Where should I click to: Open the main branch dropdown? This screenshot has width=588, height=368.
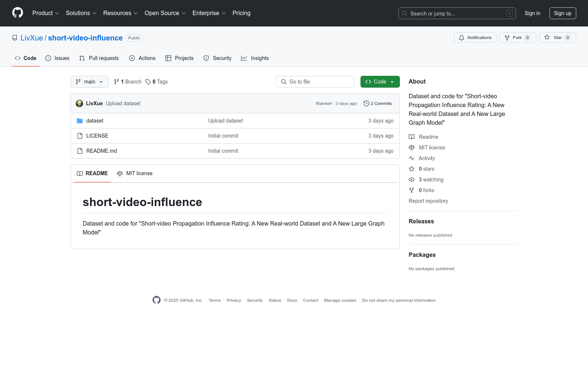click(89, 82)
